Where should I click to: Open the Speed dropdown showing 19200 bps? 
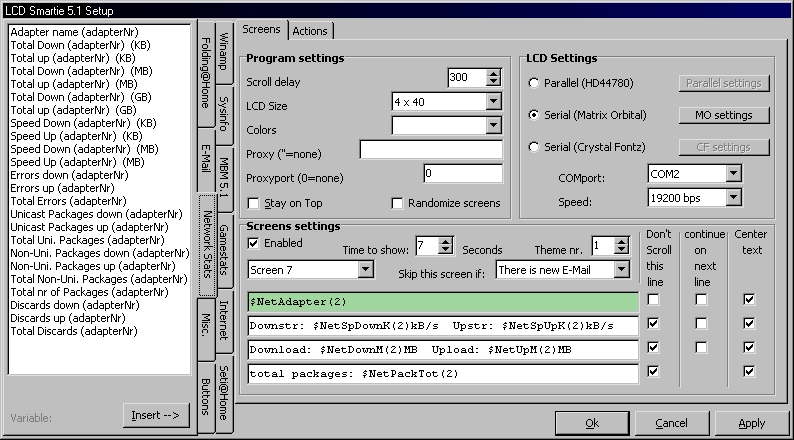point(734,197)
